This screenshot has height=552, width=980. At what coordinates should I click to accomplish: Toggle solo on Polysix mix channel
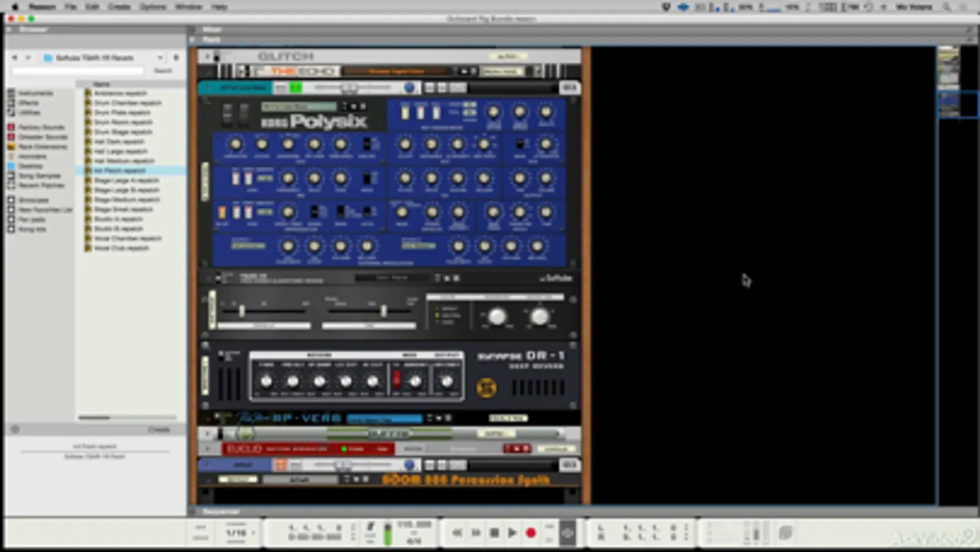296,88
